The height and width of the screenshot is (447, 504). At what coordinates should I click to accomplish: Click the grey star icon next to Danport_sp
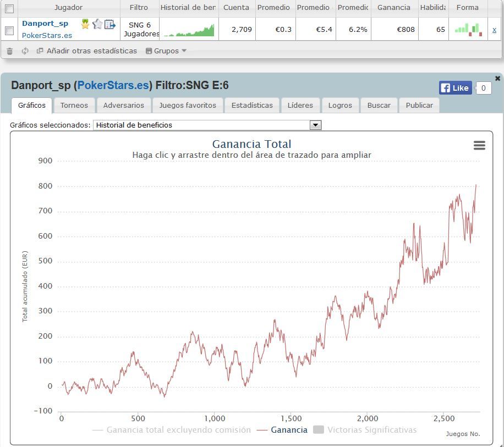(97, 24)
